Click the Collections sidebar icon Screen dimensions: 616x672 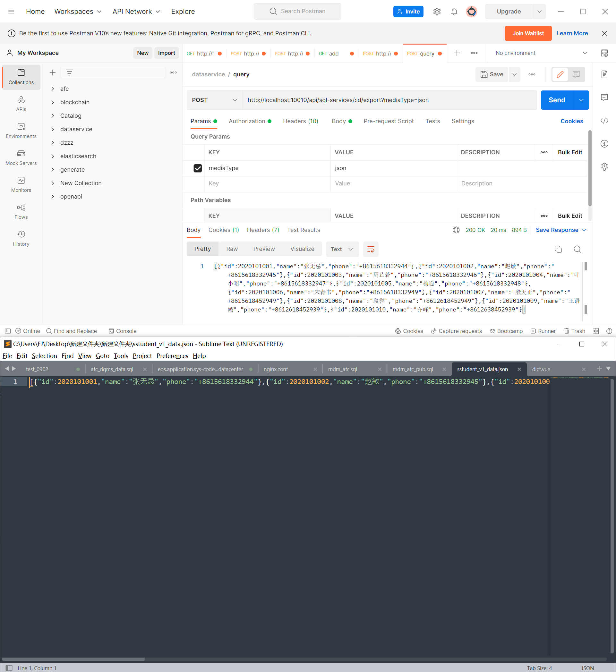[x=21, y=77]
